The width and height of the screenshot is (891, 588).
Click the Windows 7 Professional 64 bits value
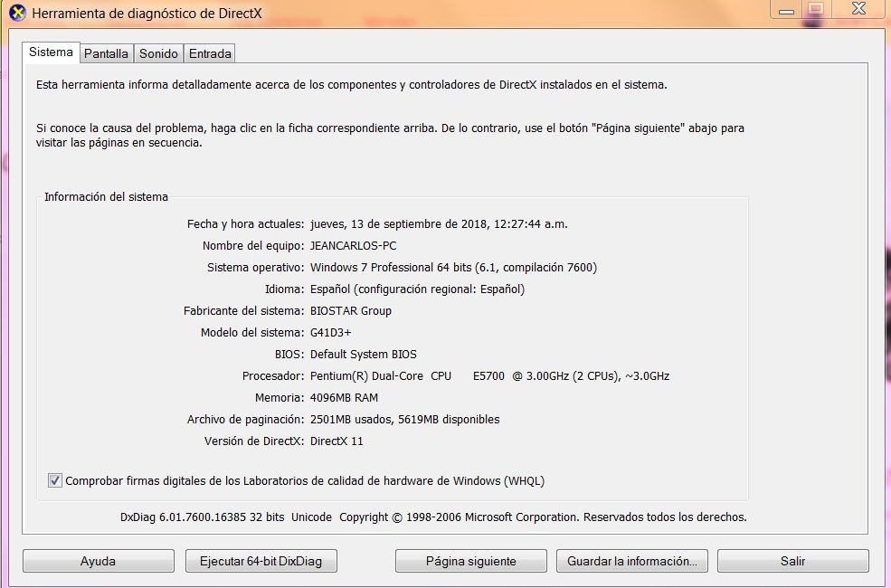tap(453, 267)
